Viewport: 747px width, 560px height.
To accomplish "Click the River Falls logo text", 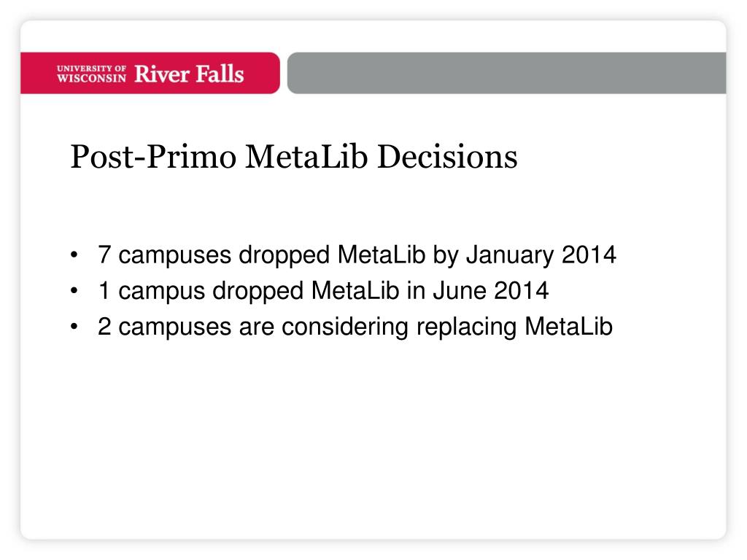I will pyautogui.click(x=189, y=74).
